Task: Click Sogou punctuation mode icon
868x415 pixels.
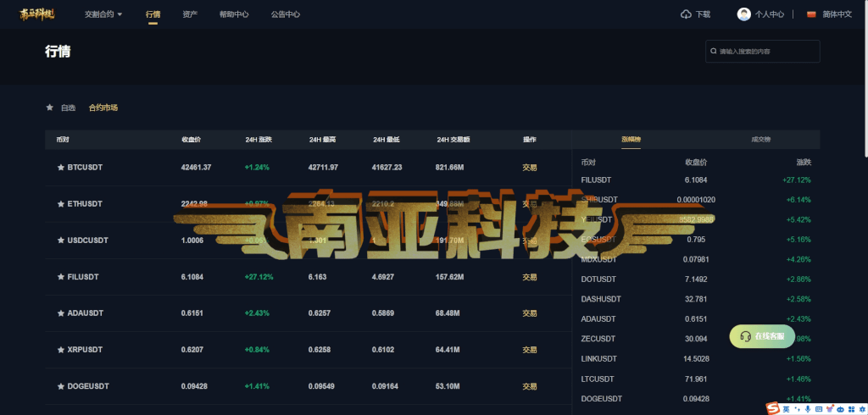Action: (797, 409)
